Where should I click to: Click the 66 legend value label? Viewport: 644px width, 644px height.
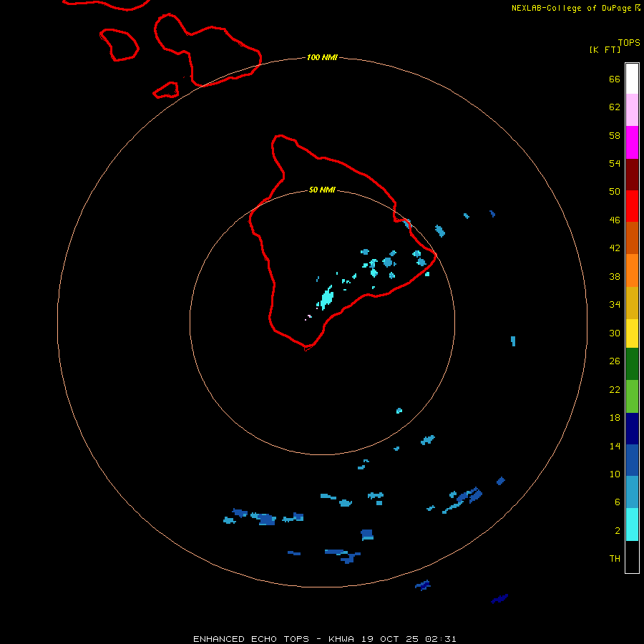[615, 79]
